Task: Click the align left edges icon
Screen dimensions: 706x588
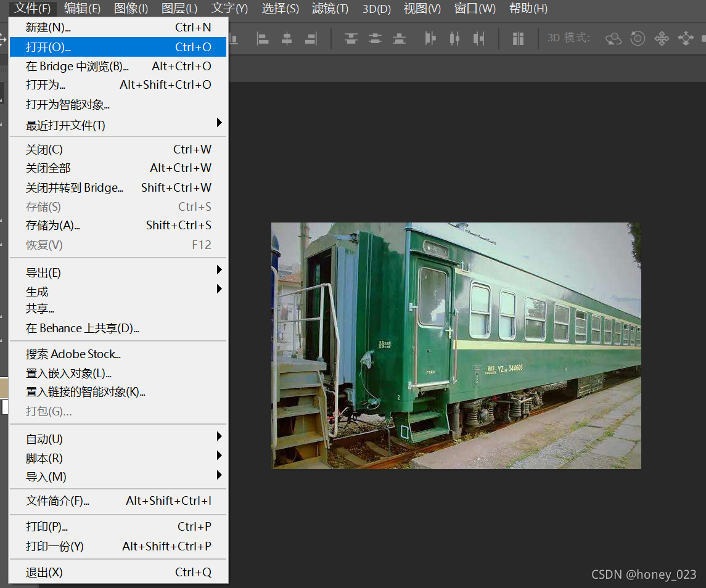Action: pyautogui.click(x=263, y=39)
